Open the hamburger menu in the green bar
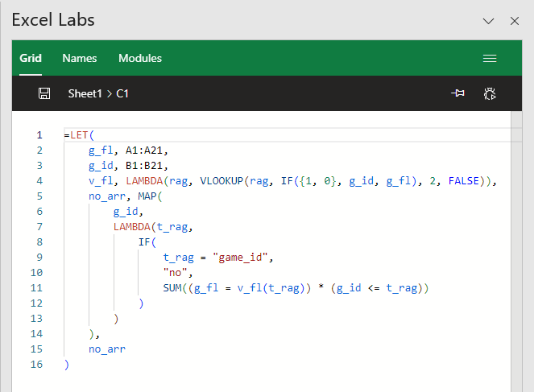Viewport: 534px width, 392px height. pyautogui.click(x=490, y=58)
